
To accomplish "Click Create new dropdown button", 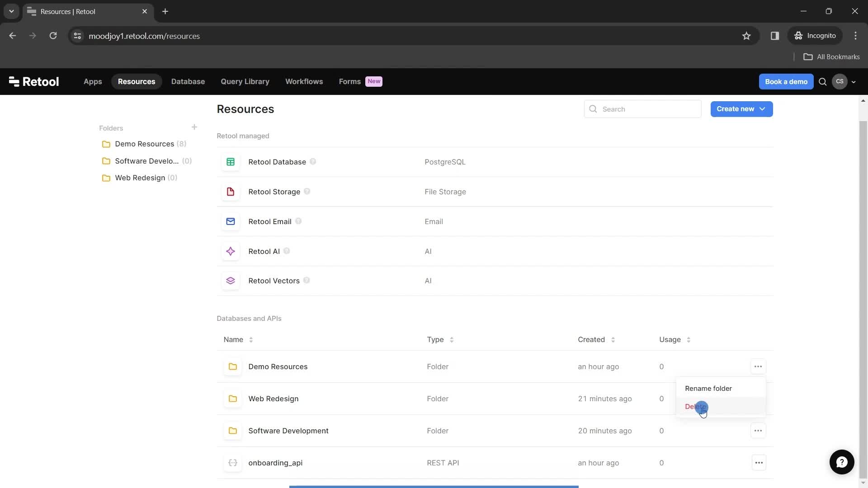I will pyautogui.click(x=741, y=109).
